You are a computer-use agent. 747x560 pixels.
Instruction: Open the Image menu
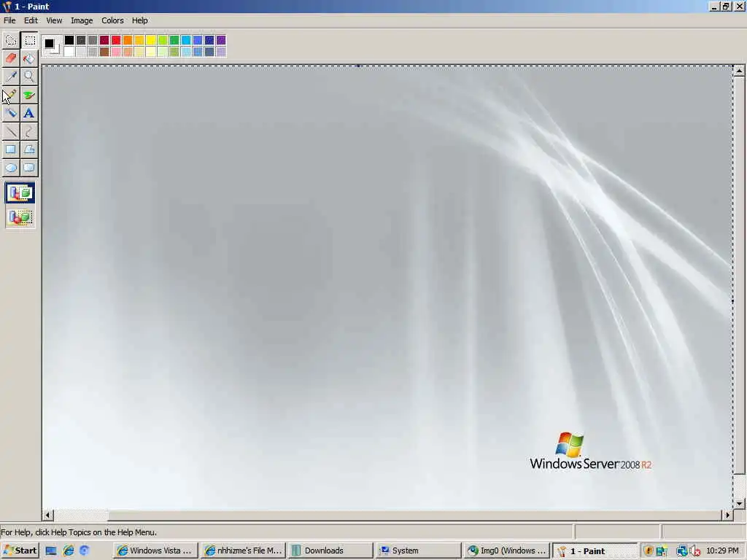pyautogui.click(x=82, y=20)
